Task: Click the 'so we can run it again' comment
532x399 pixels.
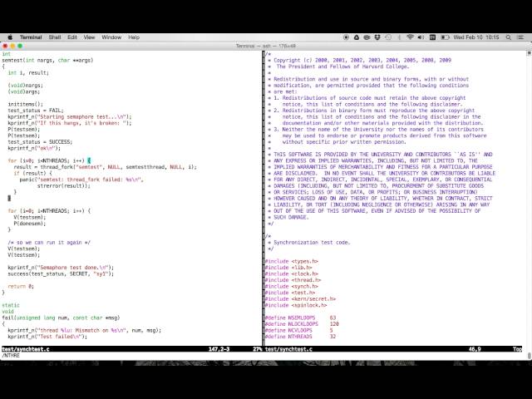Action: click(49, 242)
